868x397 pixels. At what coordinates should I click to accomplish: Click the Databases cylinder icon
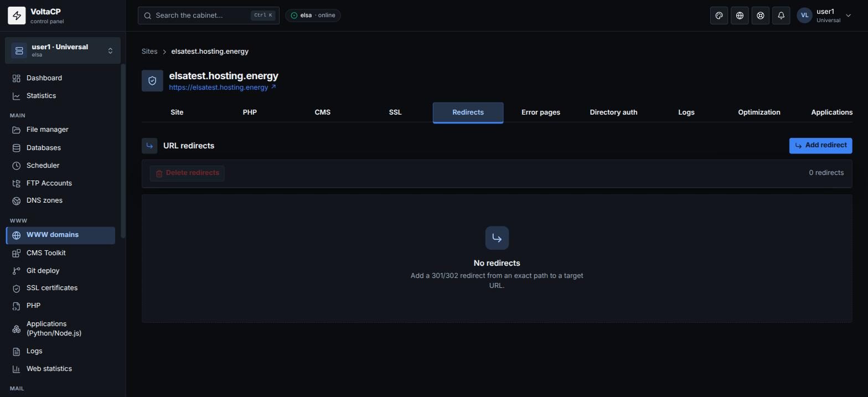(17, 148)
